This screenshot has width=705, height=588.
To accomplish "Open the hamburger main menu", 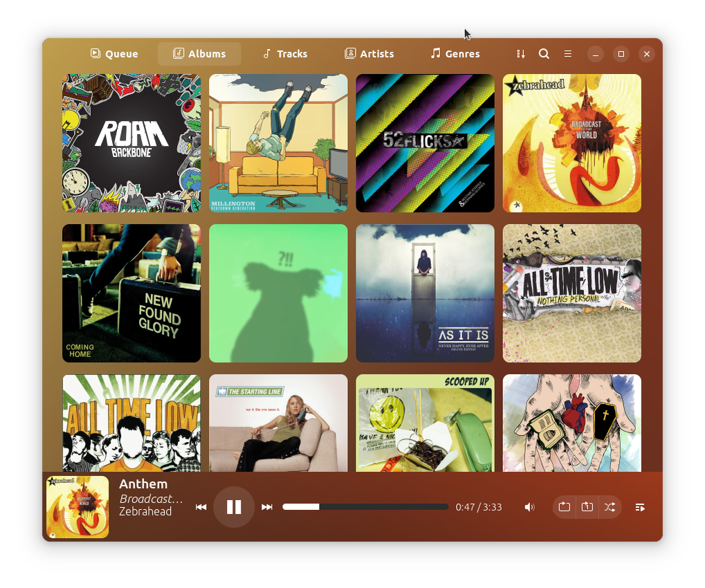I will click(x=568, y=54).
